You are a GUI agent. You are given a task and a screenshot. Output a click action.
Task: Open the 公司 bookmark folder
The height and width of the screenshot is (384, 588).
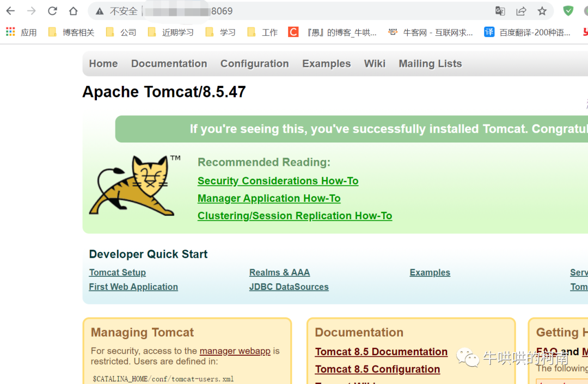pos(121,32)
